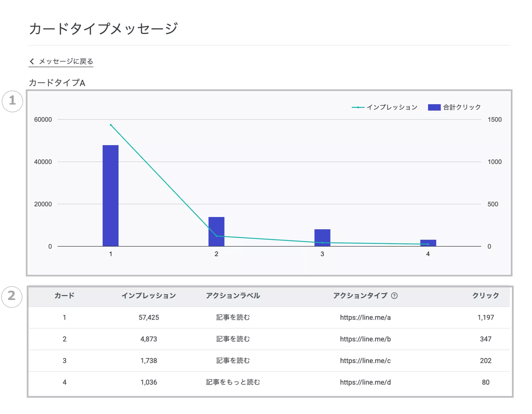Click the impression line point at card 1
Viewport: 532px width, 414px height.
[x=111, y=125]
